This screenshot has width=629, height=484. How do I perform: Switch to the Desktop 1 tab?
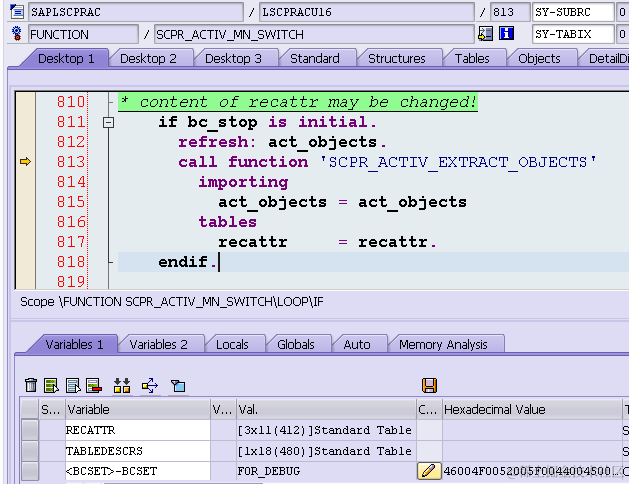point(66,59)
